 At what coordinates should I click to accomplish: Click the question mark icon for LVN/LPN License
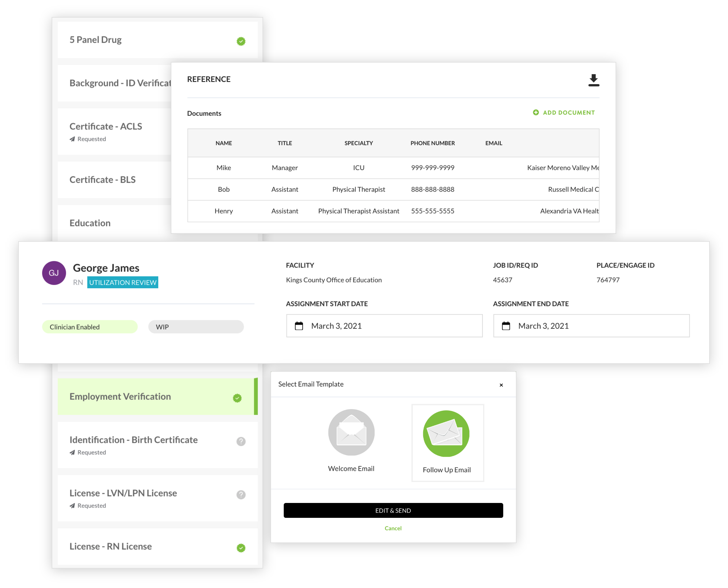241,494
